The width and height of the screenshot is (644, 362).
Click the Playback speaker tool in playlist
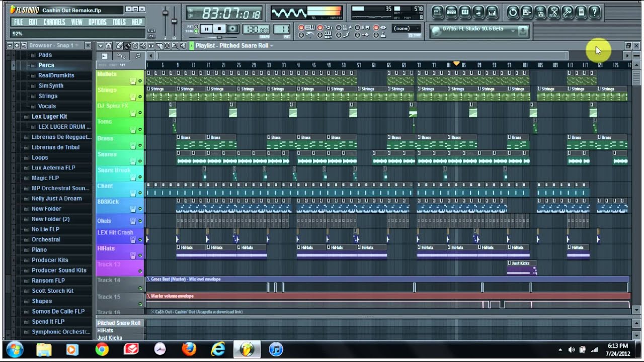pos(182,46)
